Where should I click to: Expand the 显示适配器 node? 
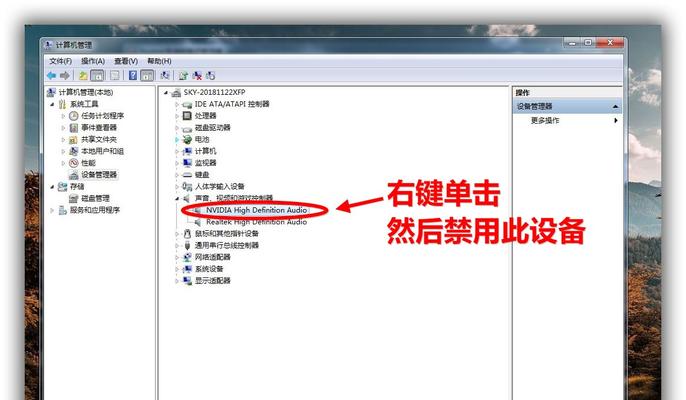(x=177, y=281)
